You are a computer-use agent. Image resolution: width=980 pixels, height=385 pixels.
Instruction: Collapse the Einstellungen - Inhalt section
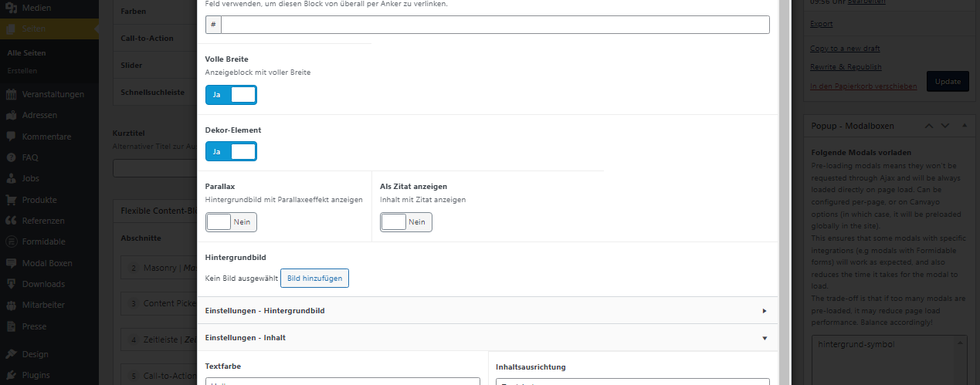click(487, 338)
